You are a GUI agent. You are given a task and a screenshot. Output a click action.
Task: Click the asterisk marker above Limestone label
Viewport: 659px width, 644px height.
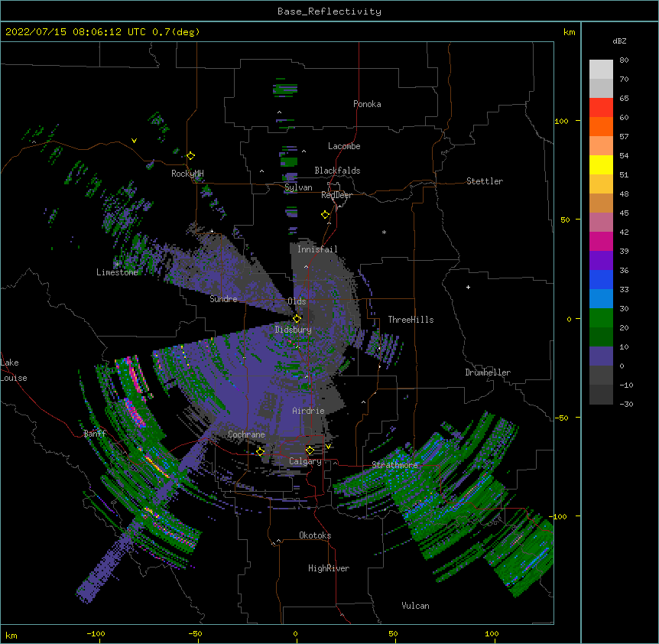point(117,264)
